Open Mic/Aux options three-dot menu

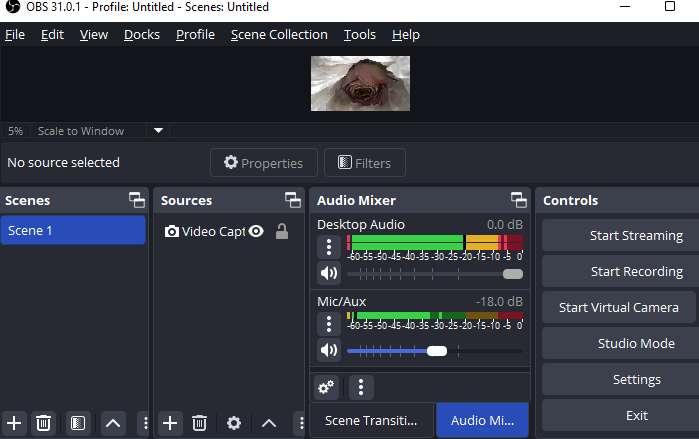pos(329,324)
